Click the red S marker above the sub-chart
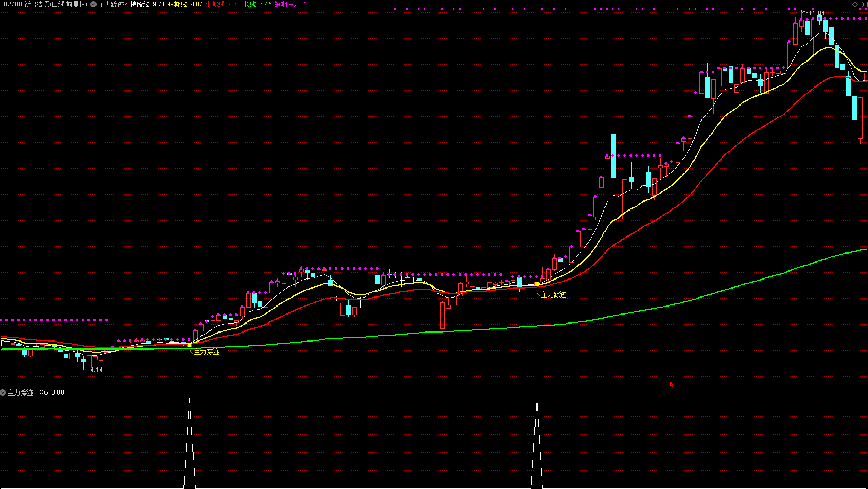 [x=671, y=385]
